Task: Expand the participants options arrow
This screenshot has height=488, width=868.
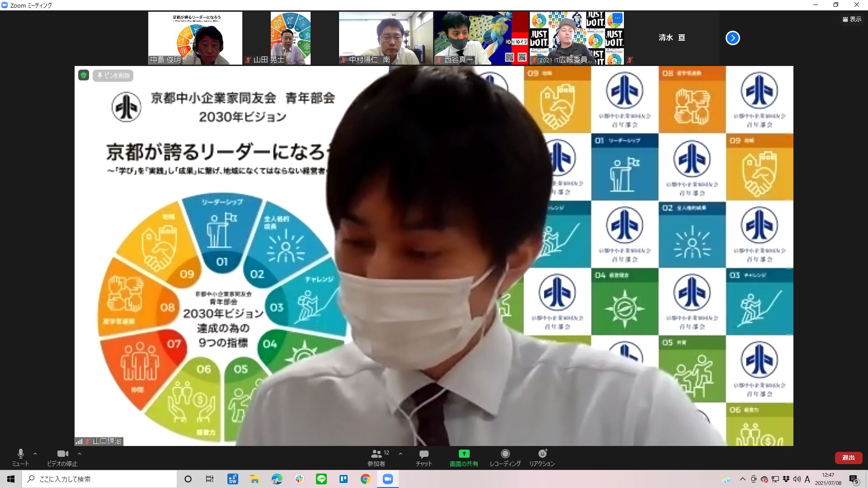Action: click(x=400, y=454)
